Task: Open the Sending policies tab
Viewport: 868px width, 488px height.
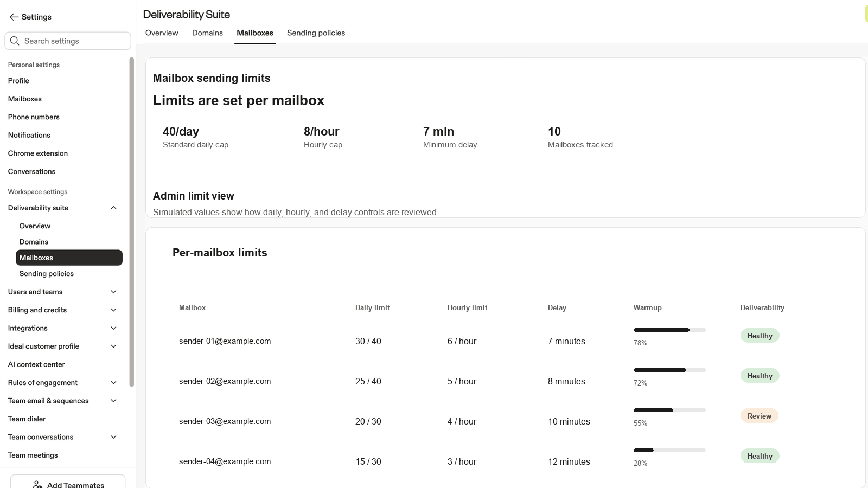Action: pos(316,33)
